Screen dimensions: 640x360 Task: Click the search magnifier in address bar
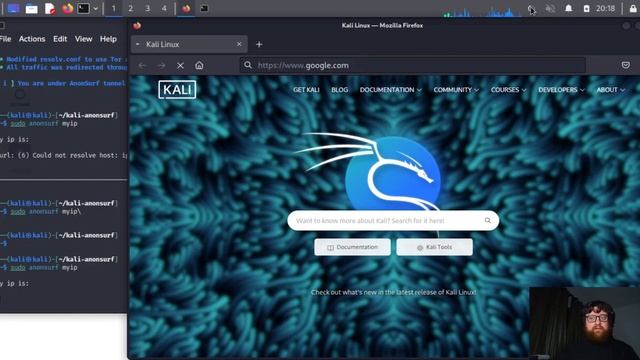[248, 65]
